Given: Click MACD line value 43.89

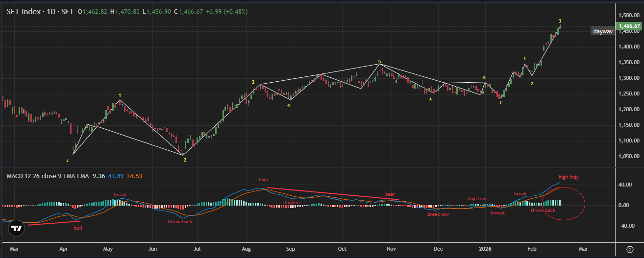Looking at the screenshot, I should pyautogui.click(x=117, y=175).
